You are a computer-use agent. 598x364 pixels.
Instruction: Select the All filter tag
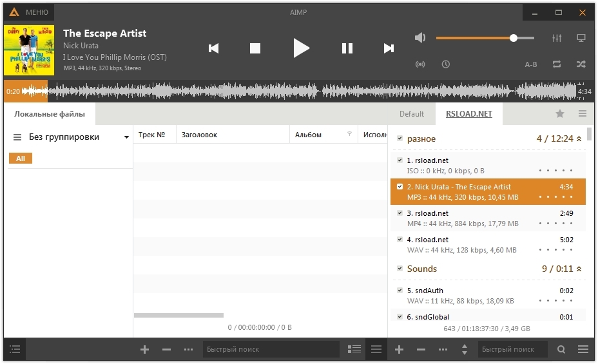coord(21,158)
